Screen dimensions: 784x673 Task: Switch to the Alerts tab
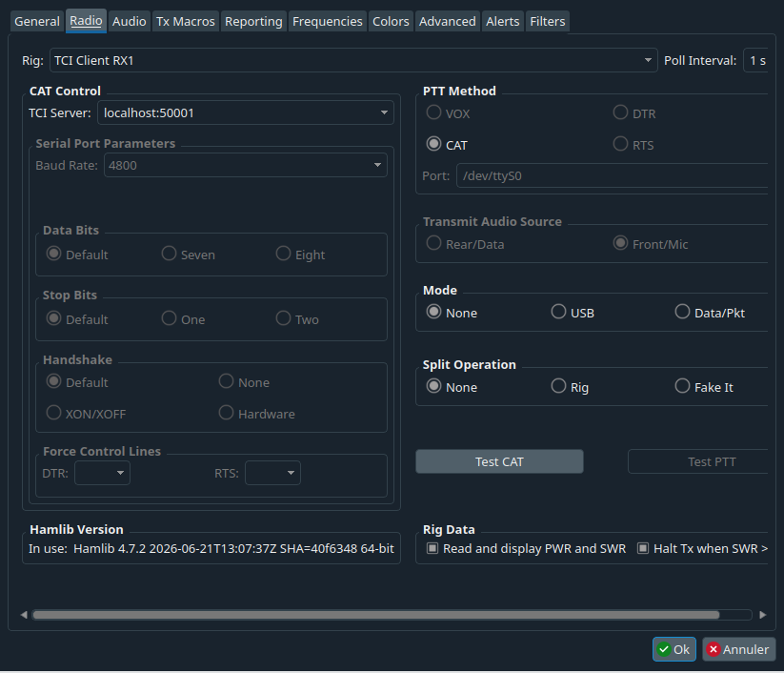click(502, 22)
